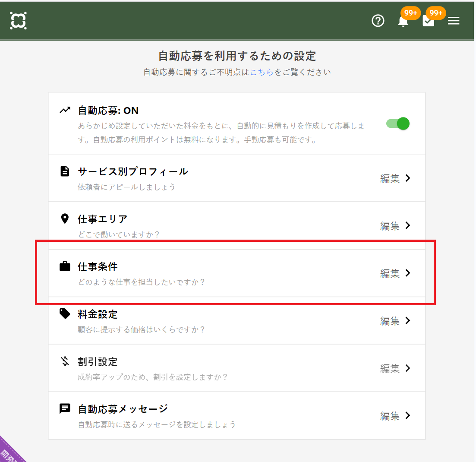Viewport: 476px width, 462px height.
Task: Select the 仕事エリア heading
Action: (x=103, y=219)
